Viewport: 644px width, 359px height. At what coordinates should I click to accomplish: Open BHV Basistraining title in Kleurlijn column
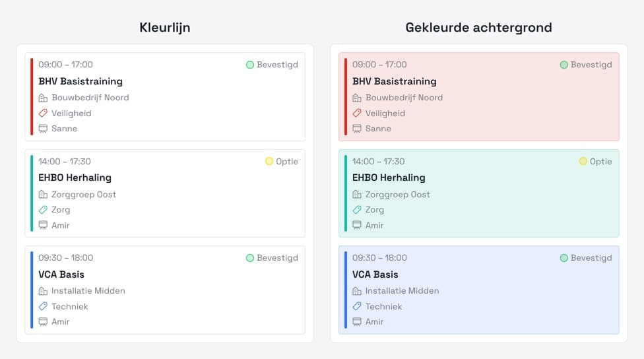click(x=80, y=81)
